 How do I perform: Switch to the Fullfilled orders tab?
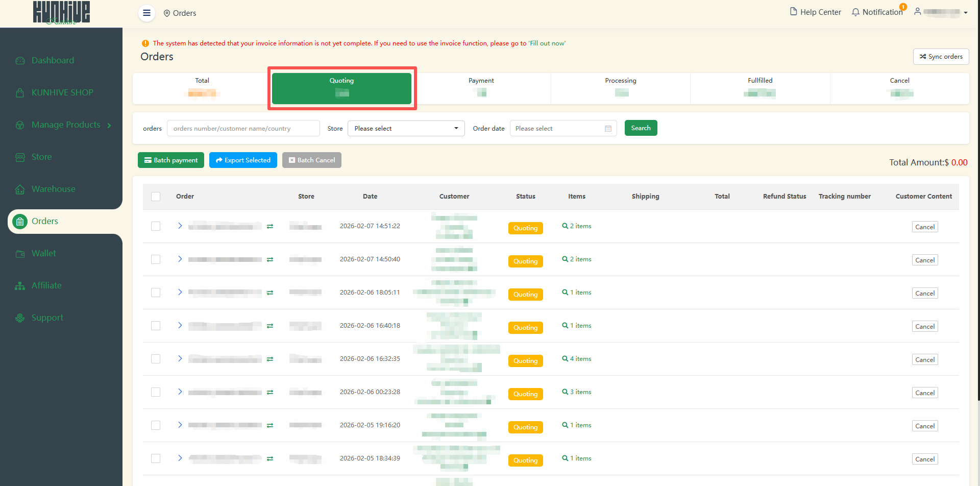759,88
